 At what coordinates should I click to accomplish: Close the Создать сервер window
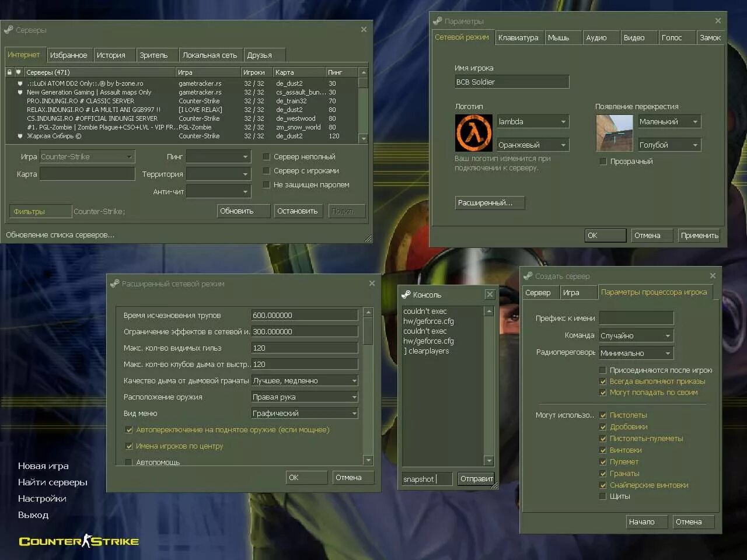point(713,276)
